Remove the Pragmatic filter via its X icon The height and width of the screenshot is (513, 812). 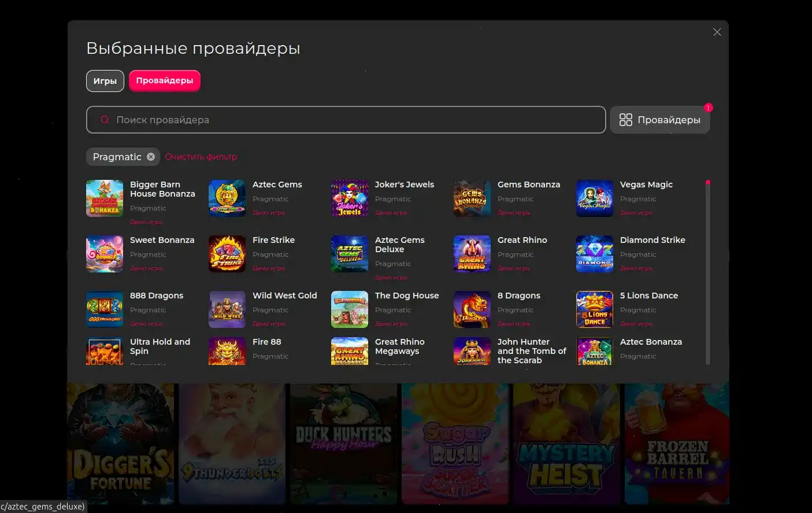click(150, 156)
